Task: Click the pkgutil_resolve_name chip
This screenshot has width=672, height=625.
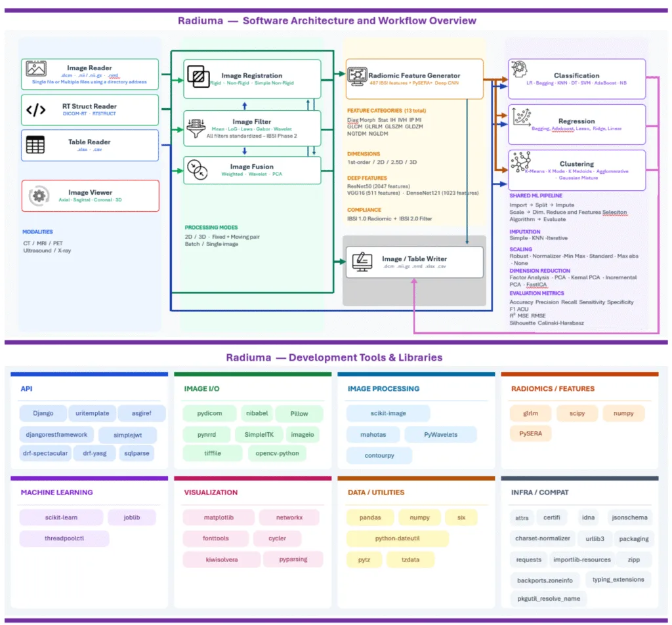Action: coord(549,598)
